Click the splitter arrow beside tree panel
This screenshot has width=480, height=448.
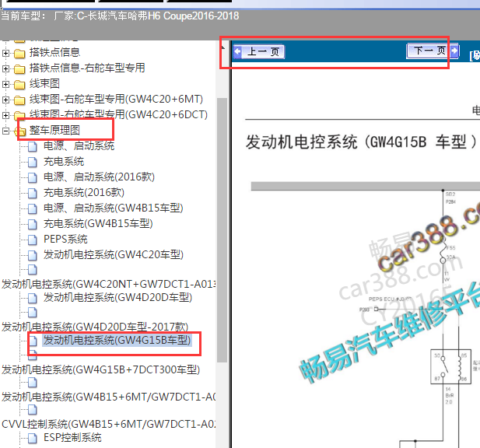coord(223,48)
